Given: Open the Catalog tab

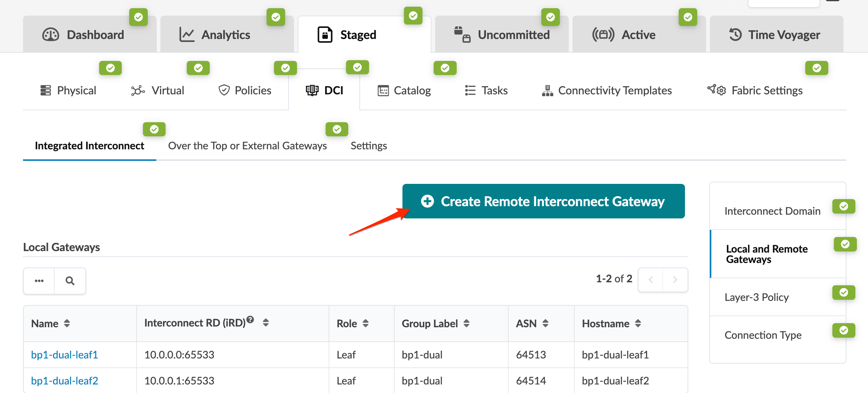Looking at the screenshot, I should (x=404, y=91).
